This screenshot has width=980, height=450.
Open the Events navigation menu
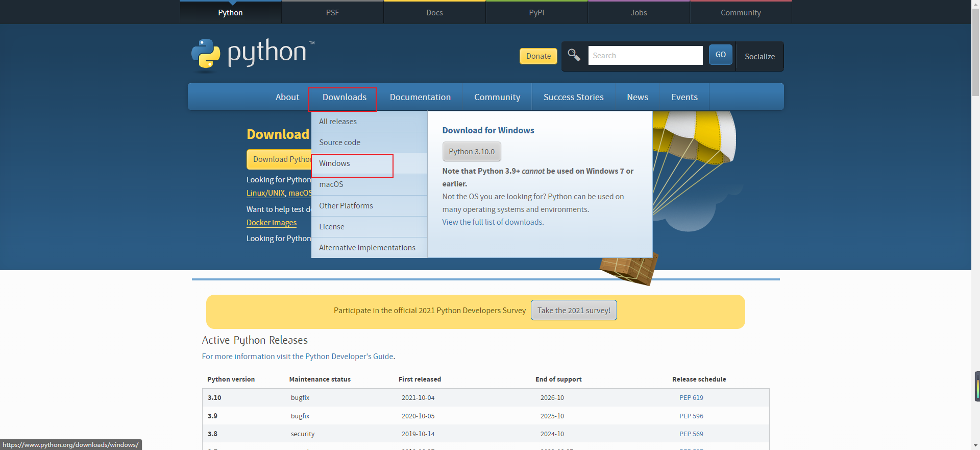click(684, 97)
